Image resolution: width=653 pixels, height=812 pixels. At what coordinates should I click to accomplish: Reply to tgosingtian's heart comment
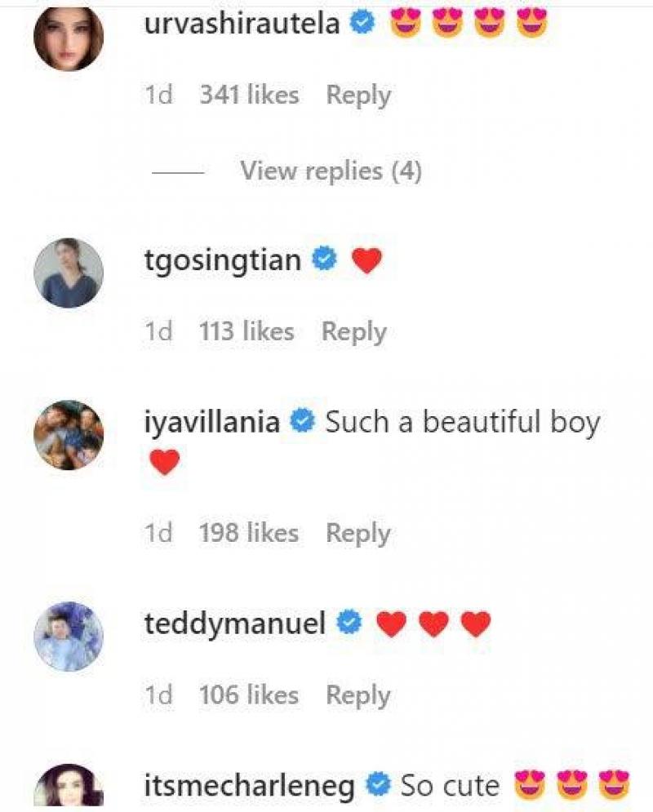click(353, 331)
